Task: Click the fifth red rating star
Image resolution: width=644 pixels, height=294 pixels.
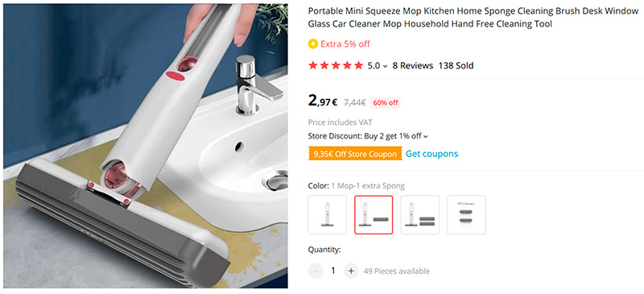Action: coord(358,65)
